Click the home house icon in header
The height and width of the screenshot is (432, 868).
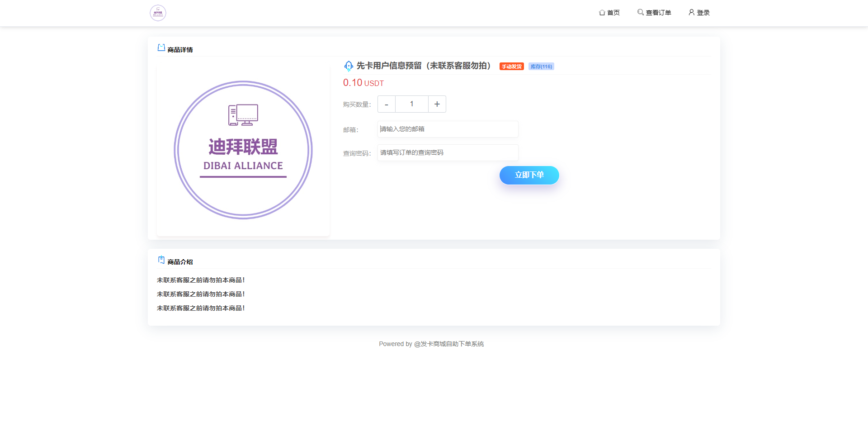602,13
